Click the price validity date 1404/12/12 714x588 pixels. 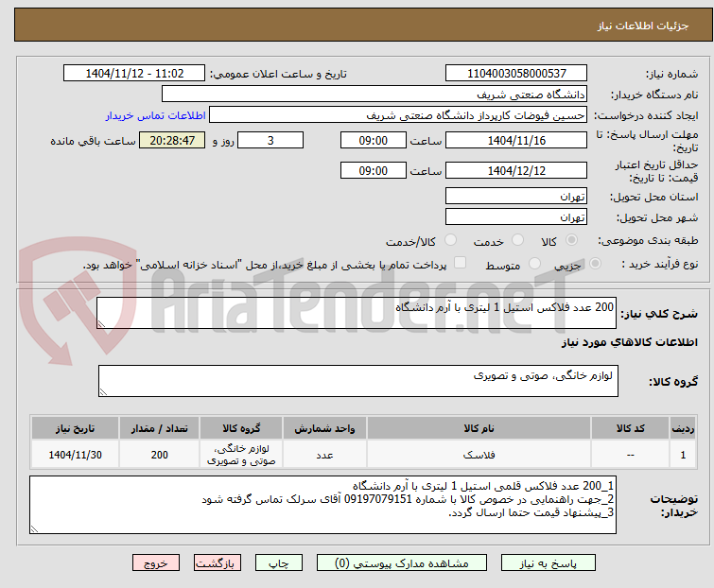[x=516, y=171]
